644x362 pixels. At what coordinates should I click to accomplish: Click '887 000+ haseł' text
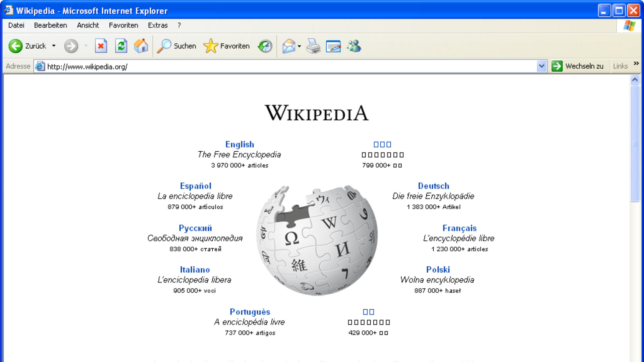[x=437, y=291]
